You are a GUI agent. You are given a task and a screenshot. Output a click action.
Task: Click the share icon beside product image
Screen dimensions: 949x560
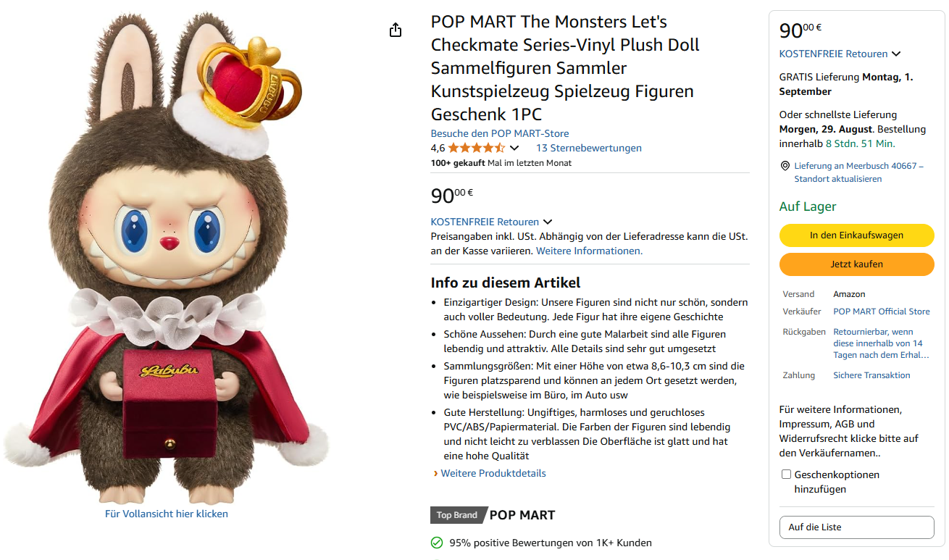click(395, 30)
